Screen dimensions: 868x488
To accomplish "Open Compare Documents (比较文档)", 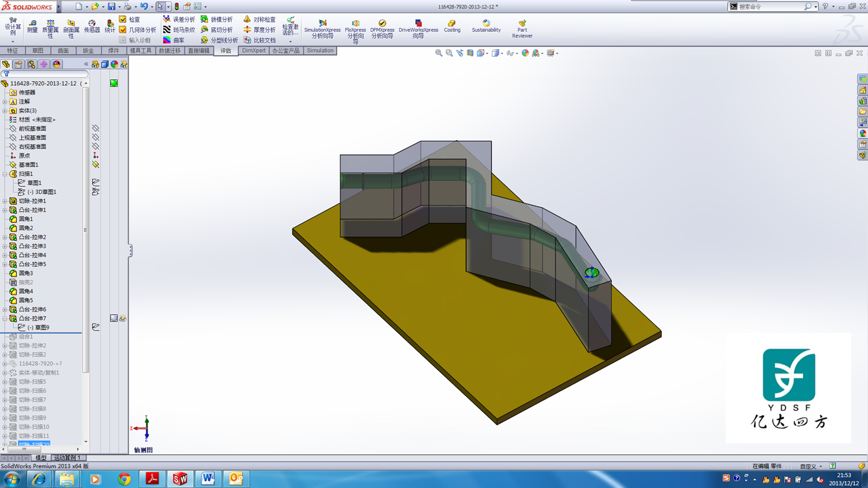I will [259, 41].
